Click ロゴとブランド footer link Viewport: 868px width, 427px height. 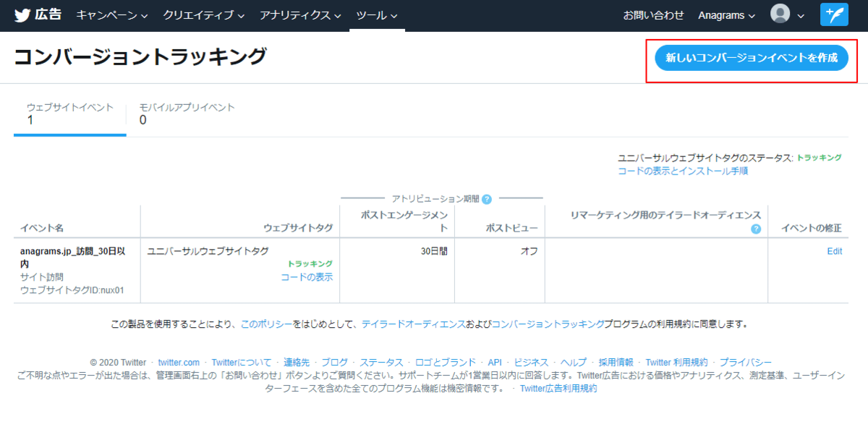[446, 362]
